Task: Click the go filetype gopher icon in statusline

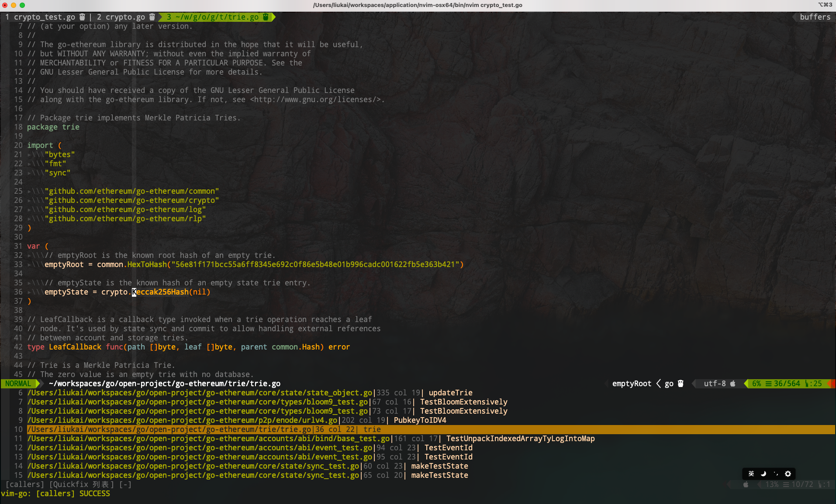Action: (x=681, y=384)
